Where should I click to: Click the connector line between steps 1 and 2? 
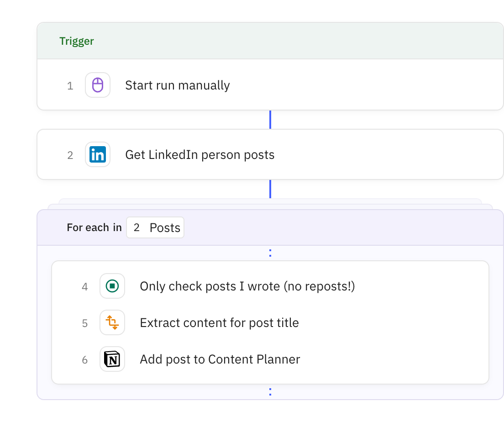tap(270, 120)
